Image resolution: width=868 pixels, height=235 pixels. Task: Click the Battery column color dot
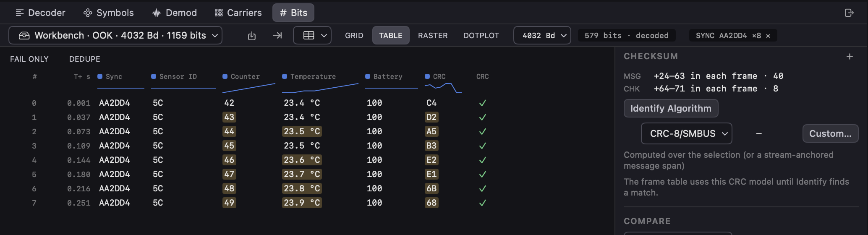point(368,76)
